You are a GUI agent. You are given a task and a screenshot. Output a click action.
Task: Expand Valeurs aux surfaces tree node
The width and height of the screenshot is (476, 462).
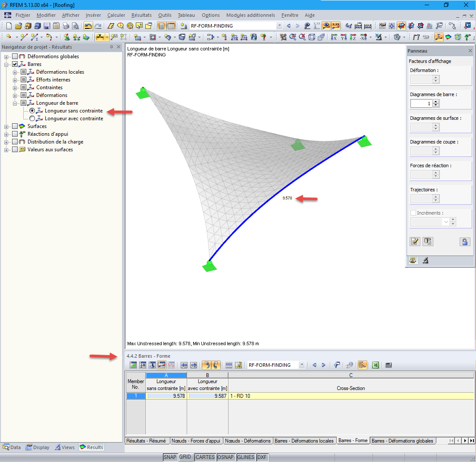pyautogui.click(x=6, y=150)
